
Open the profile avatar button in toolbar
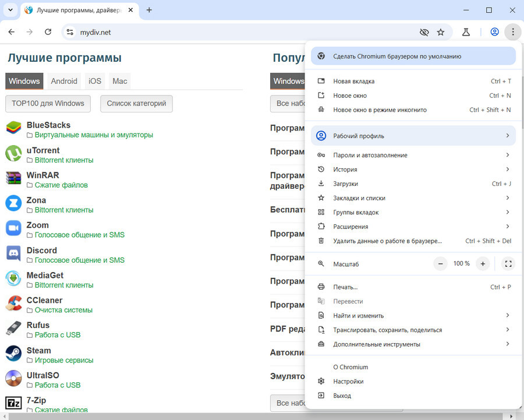[x=494, y=32]
